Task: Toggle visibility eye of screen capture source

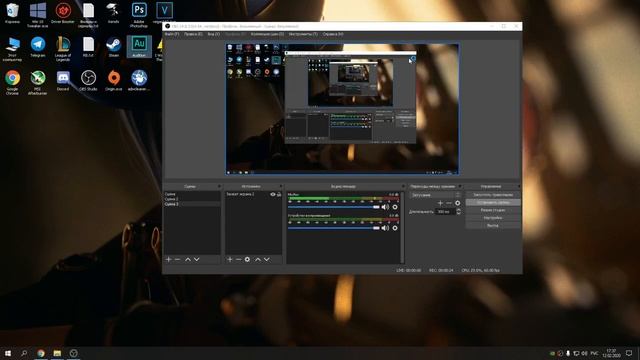Action: [273, 194]
